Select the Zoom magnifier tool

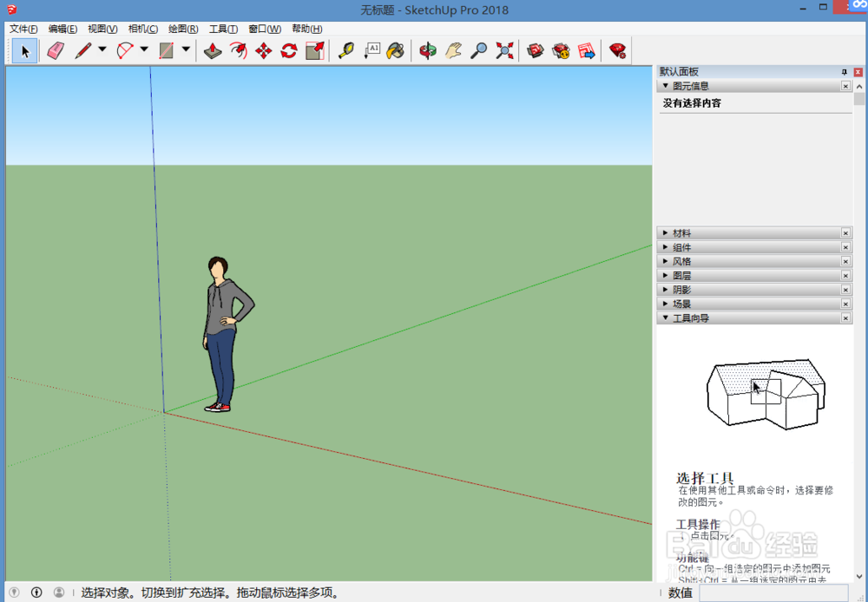(479, 51)
